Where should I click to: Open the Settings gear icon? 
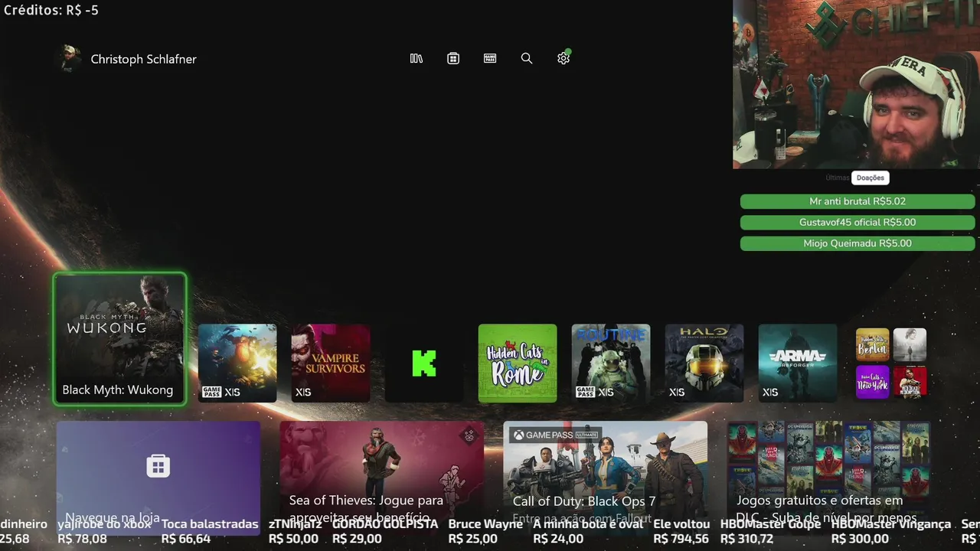[563, 58]
